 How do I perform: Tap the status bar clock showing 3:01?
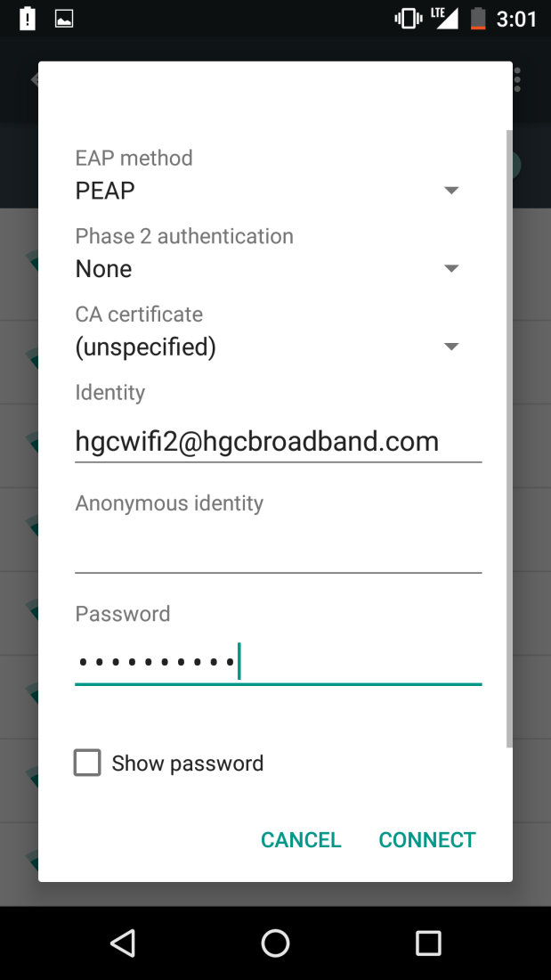click(516, 18)
